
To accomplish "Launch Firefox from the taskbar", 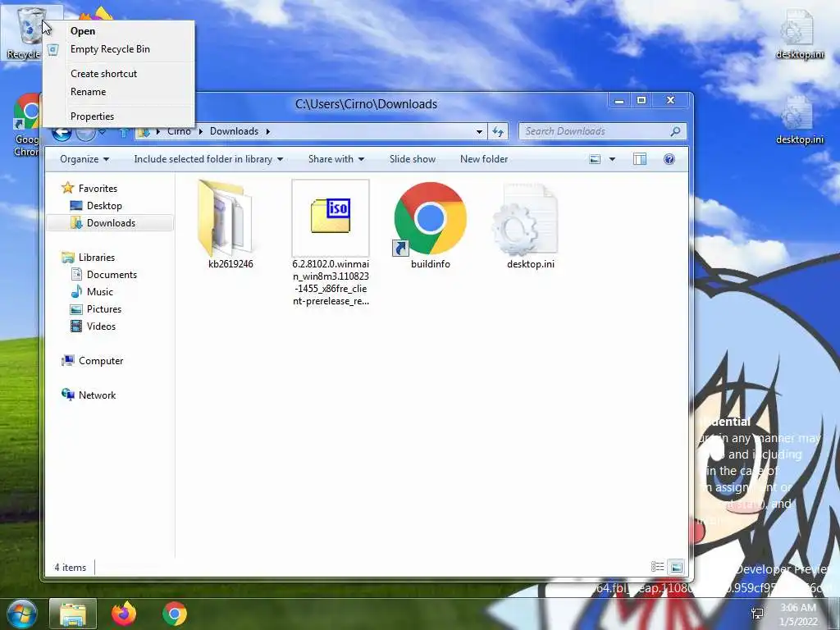I will click(124, 614).
